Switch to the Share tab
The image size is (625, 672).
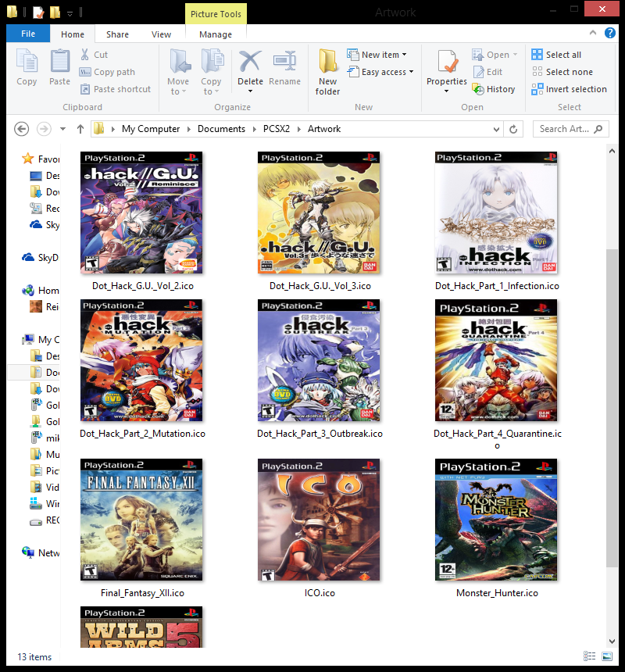click(117, 34)
